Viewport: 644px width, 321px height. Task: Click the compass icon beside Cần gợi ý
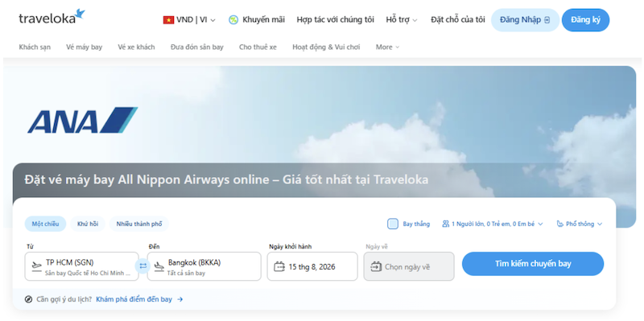tap(28, 299)
